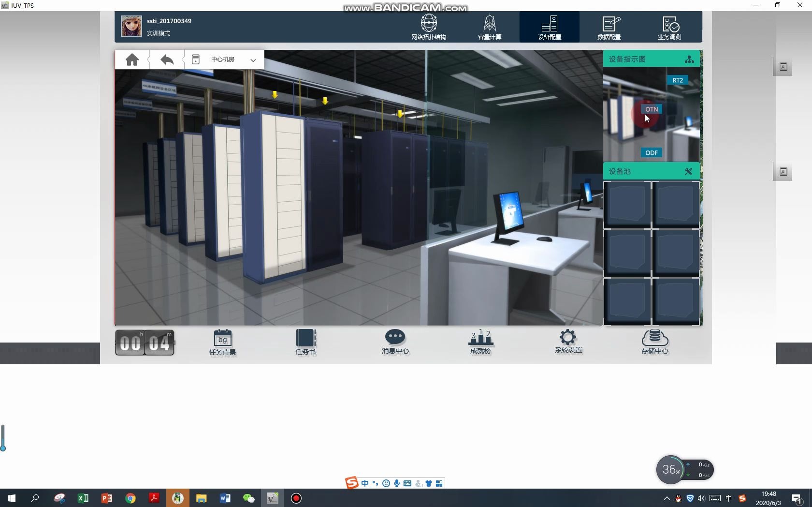Open the 网络拓扑结构 network topology tab
This screenshot has height=507, width=812.
pyautogui.click(x=429, y=27)
